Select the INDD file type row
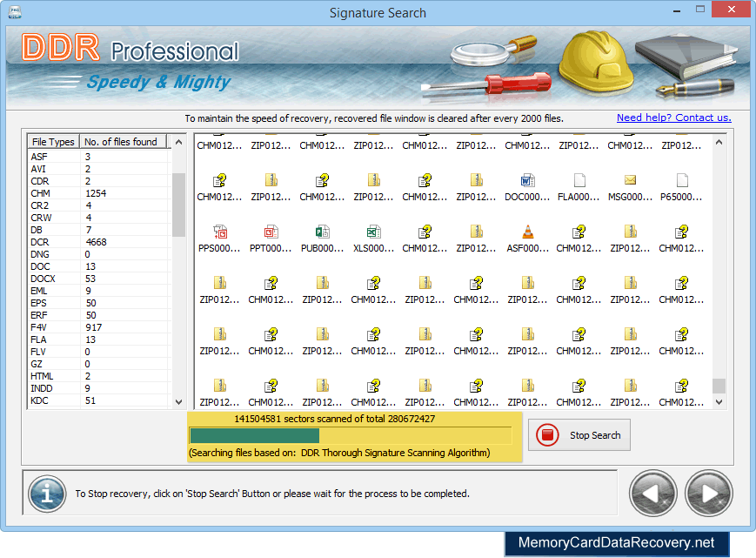Viewport: 756px width, 558px height. [x=99, y=388]
